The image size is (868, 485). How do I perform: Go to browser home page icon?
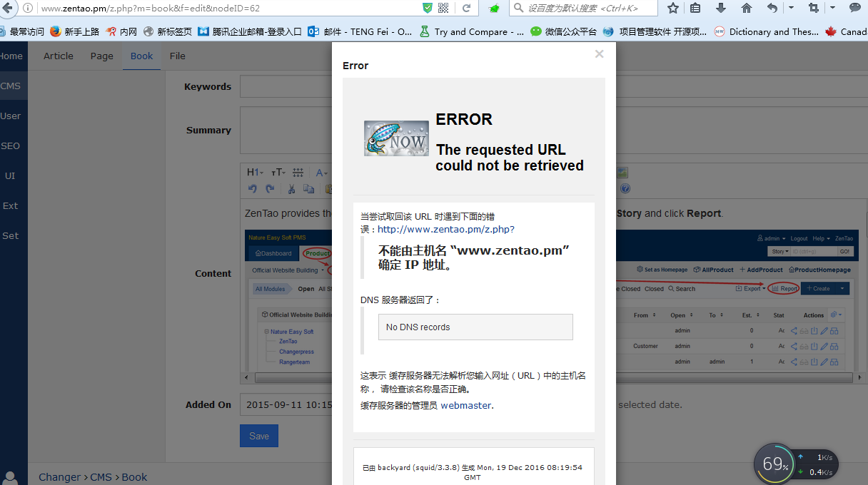[x=747, y=9]
